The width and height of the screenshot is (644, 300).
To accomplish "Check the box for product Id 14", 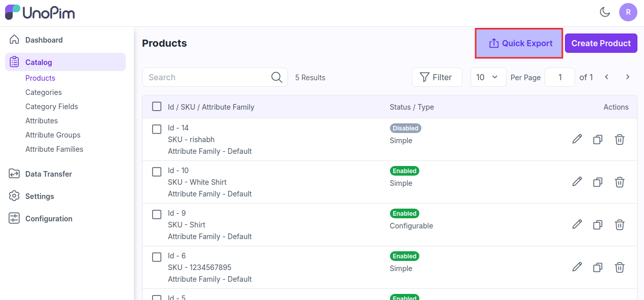I will (157, 129).
